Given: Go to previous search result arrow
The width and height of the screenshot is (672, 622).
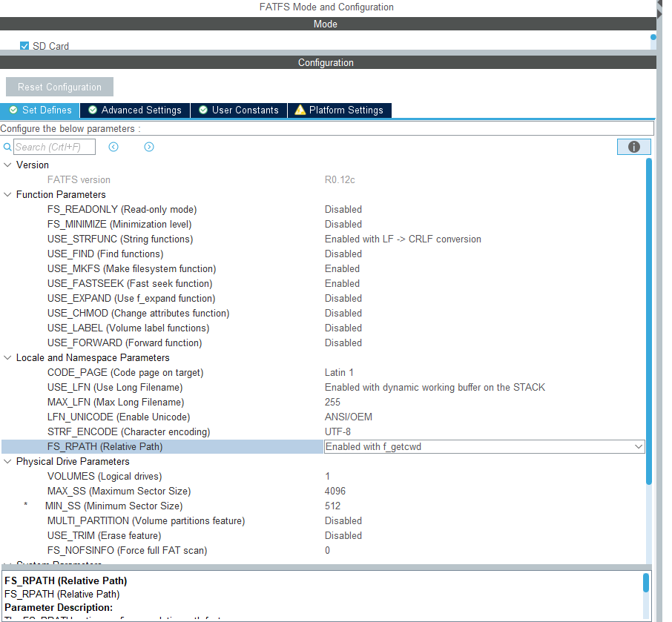Looking at the screenshot, I should [x=113, y=147].
